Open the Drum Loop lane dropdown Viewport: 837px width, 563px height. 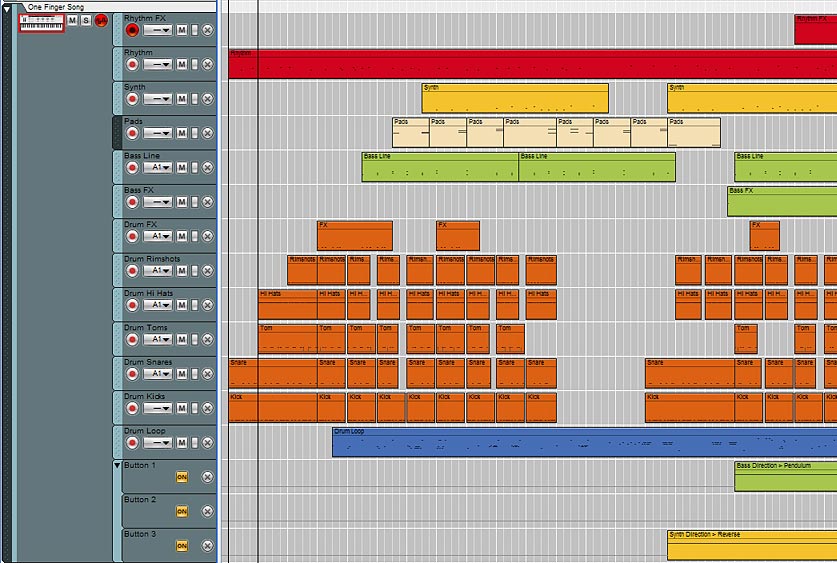[158, 442]
